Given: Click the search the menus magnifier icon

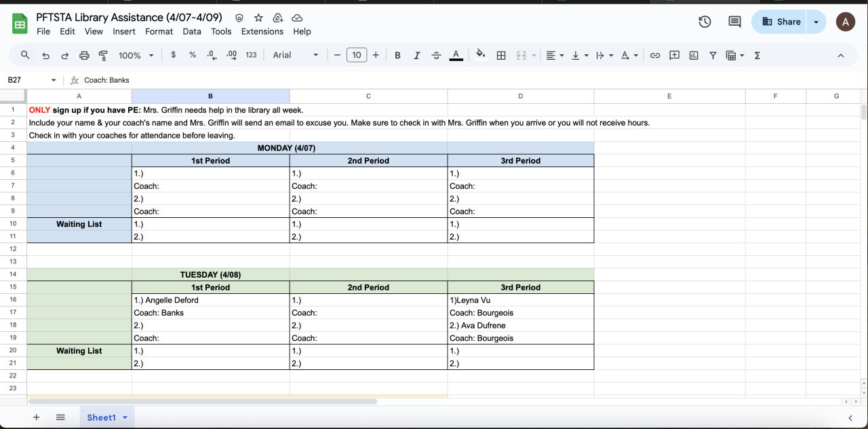Looking at the screenshot, I should tap(25, 55).
